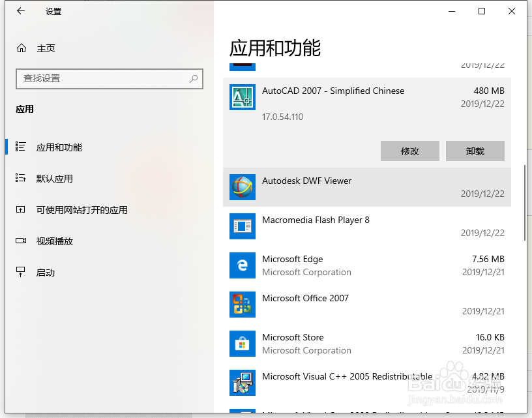Maximize the Settings window

tap(481, 11)
